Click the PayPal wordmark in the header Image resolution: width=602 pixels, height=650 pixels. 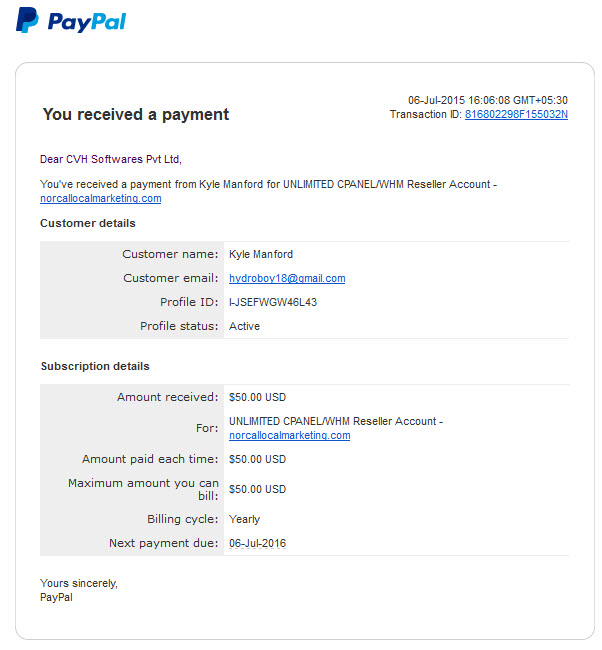click(87, 22)
